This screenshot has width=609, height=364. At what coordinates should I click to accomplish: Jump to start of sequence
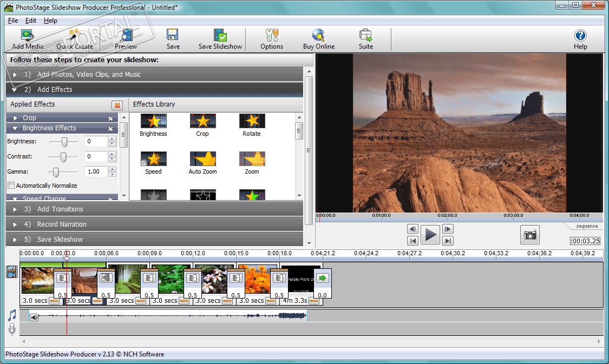(x=412, y=241)
